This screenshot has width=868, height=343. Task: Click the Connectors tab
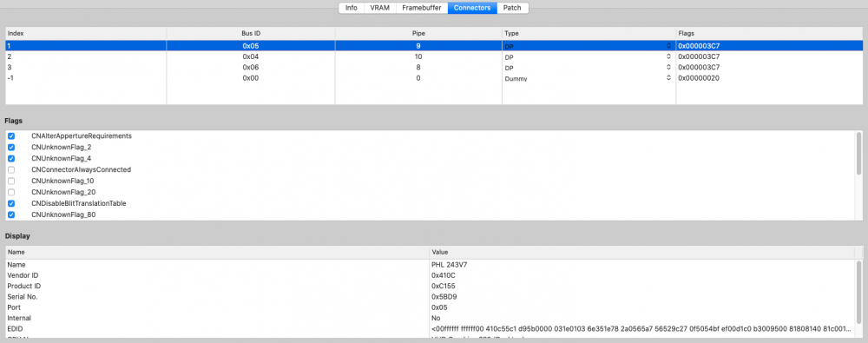(x=472, y=9)
